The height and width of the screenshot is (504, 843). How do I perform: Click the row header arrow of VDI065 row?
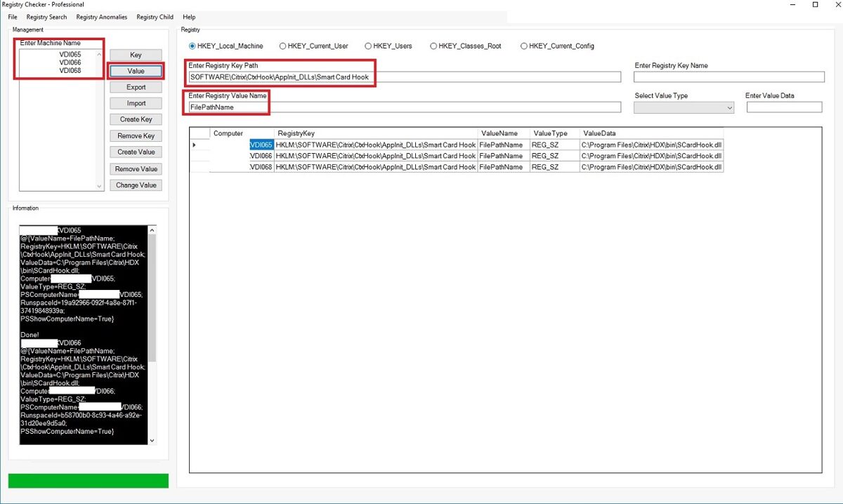(x=200, y=145)
